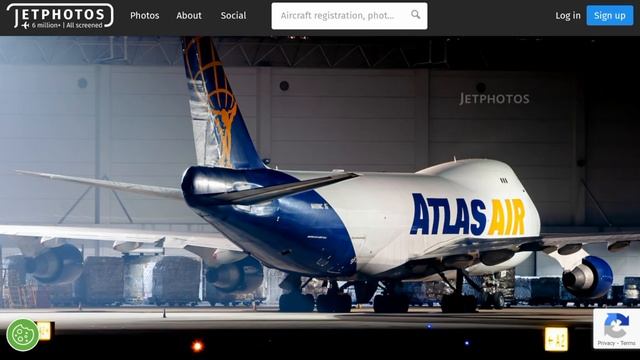The image size is (640, 360).
Task: Click the search magnifier icon
Action: point(416,15)
